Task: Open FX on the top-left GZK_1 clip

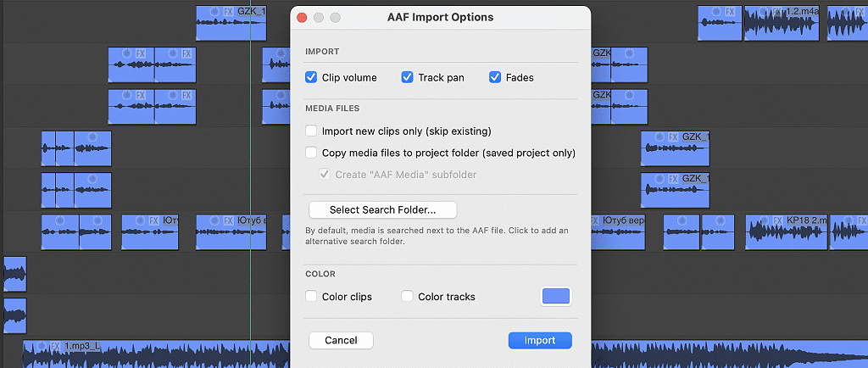Action: [x=228, y=12]
